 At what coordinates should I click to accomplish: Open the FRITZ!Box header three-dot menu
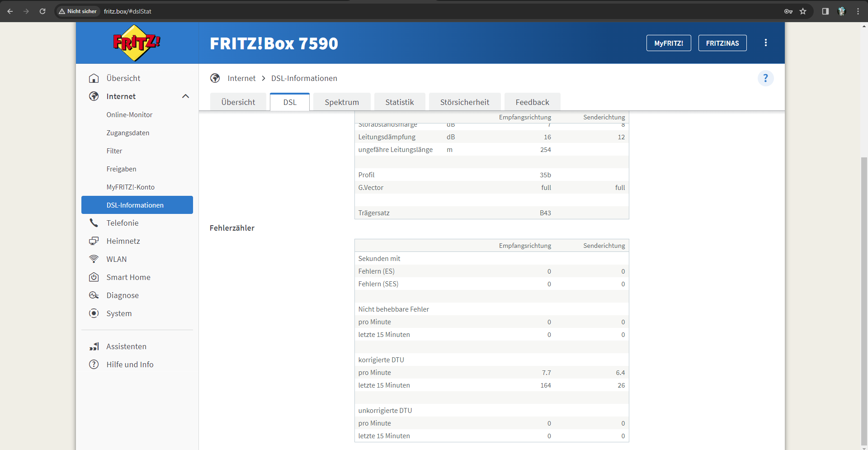click(x=765, y=43)
